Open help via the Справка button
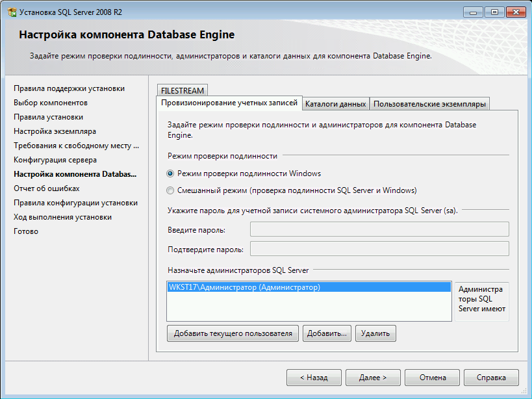This screenshot has width=532, height=399. [x=491, y=378]
